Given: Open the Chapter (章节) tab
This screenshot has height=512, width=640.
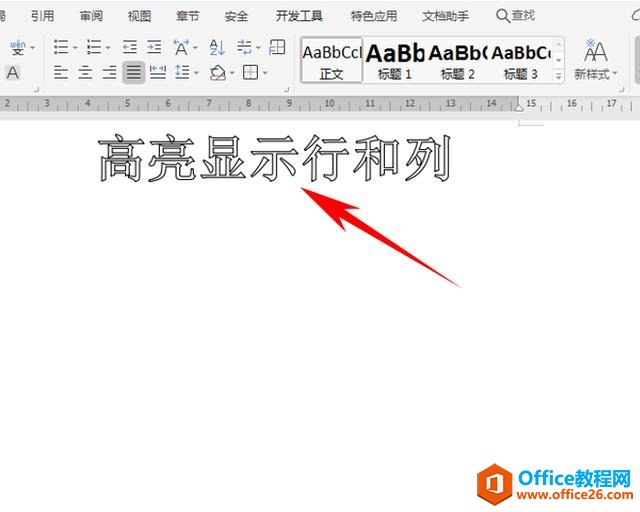Looking at the screenshot, I should tap(188, 16).
